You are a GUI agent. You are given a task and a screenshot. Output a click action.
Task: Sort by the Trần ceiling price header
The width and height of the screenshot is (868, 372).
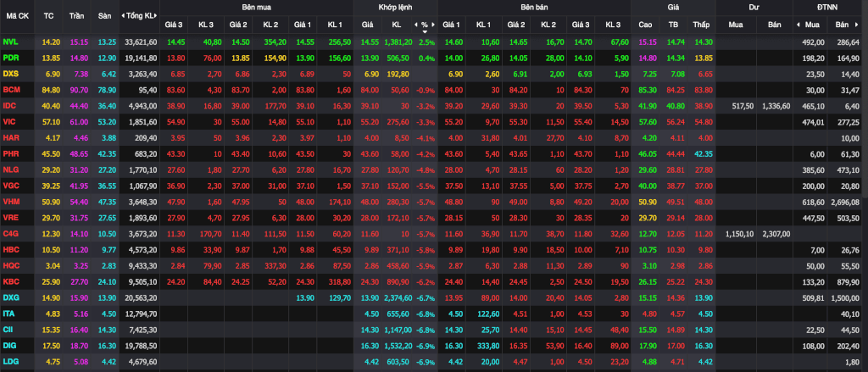click(76, 15)
